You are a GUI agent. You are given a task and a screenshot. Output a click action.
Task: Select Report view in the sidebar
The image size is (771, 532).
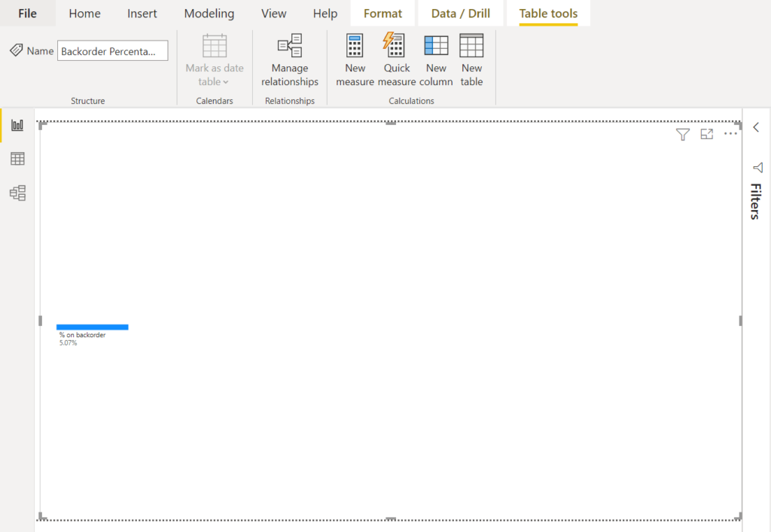pos(17,124)
